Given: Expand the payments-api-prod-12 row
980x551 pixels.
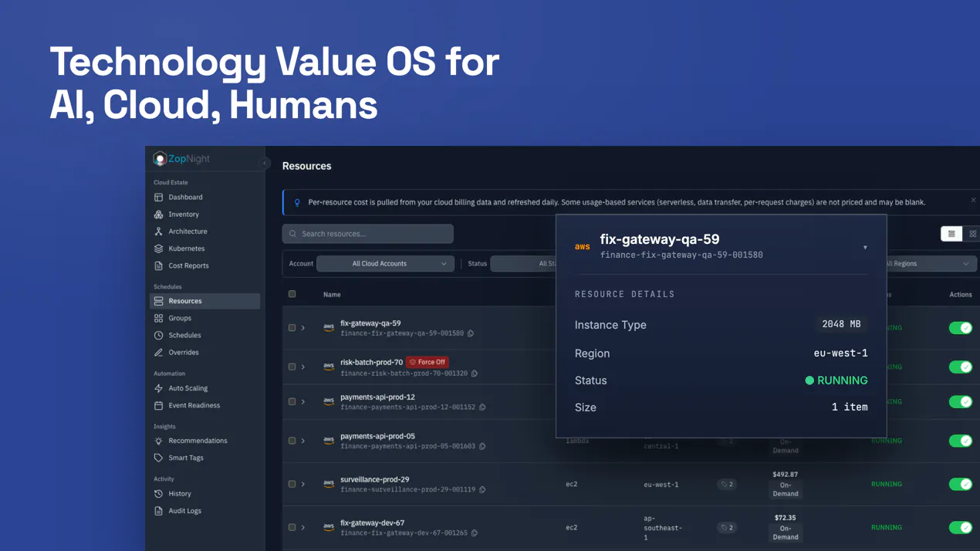Looking at the screenshot, I should coord(303,402).
